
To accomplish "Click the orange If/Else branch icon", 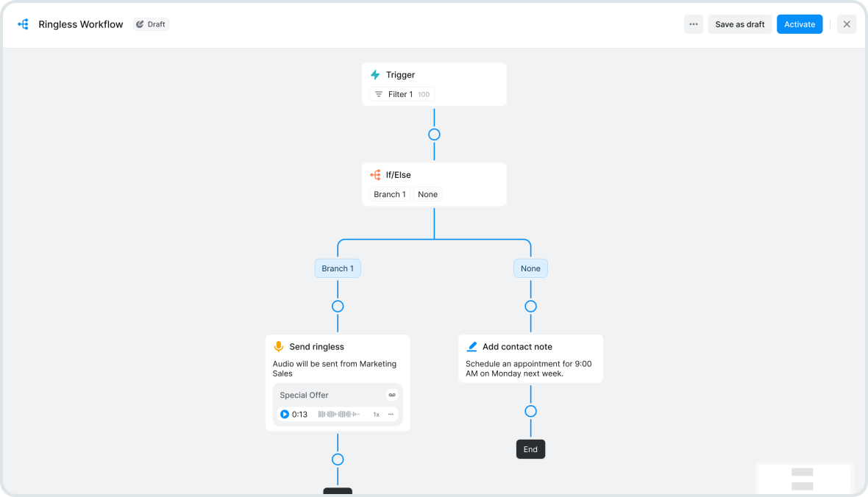I will (x=375, y=175).
